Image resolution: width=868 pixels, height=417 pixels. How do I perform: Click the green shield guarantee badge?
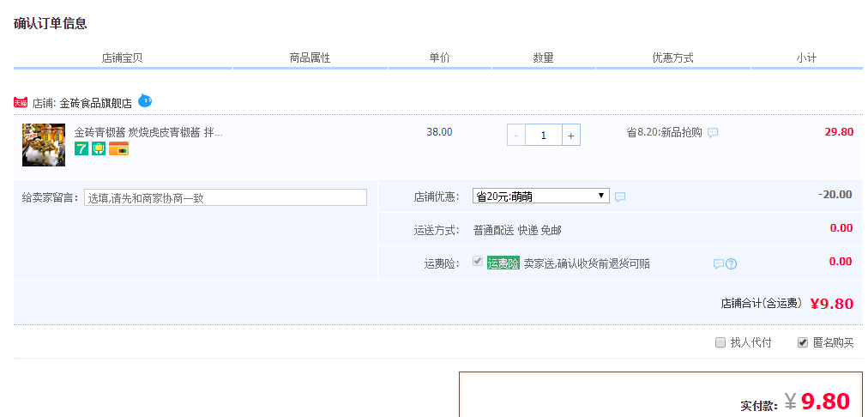coord(99,148)
